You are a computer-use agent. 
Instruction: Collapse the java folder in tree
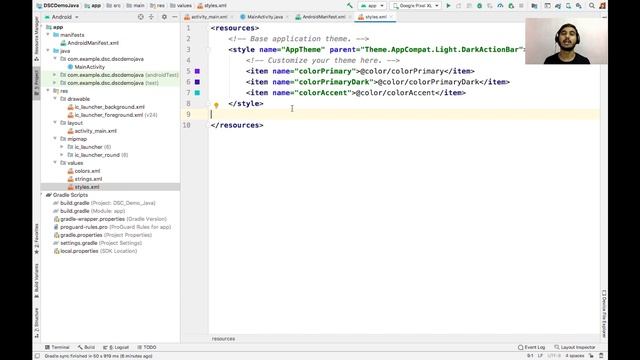point(48,51)
